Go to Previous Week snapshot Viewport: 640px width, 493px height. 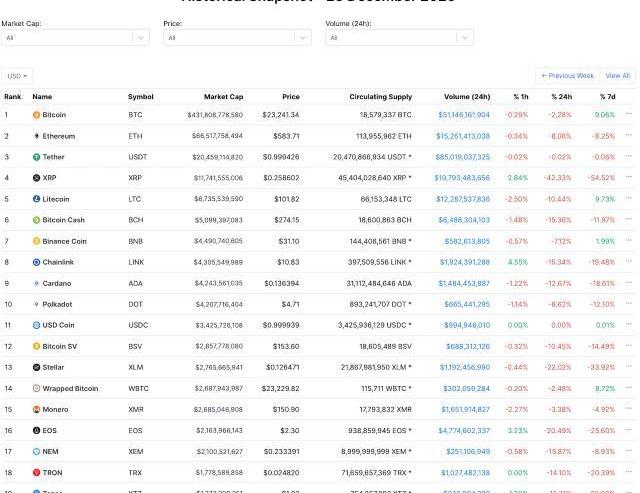pyautogui.click(x=567, y=76)
